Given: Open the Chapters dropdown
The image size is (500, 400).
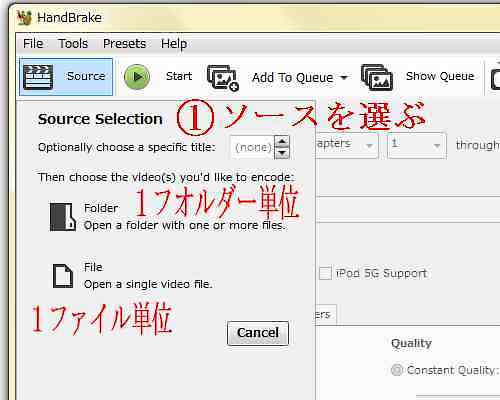Looking at the screenshot, I should coord(347,145).
